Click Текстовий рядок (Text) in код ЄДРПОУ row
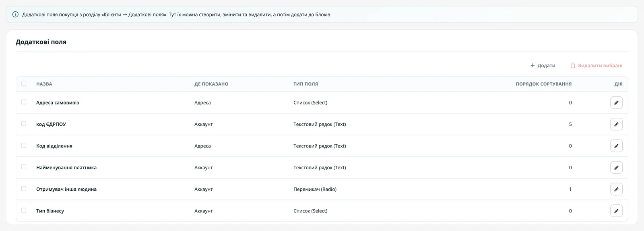Screen dimensions: 644x231 click(320, 125)
